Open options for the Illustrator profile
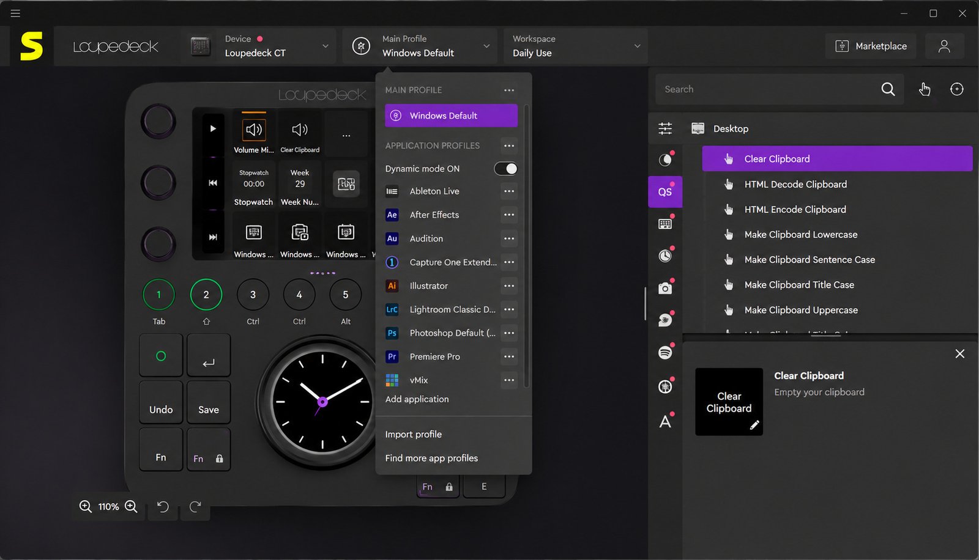This screenshot has height=560, width=979. (x=509, y=286)
